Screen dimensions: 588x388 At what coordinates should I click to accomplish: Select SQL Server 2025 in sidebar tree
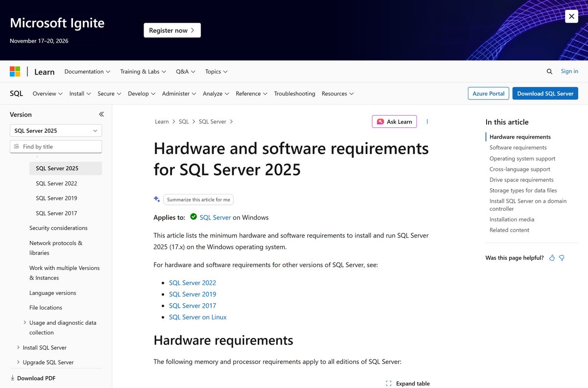pos(66,168)
